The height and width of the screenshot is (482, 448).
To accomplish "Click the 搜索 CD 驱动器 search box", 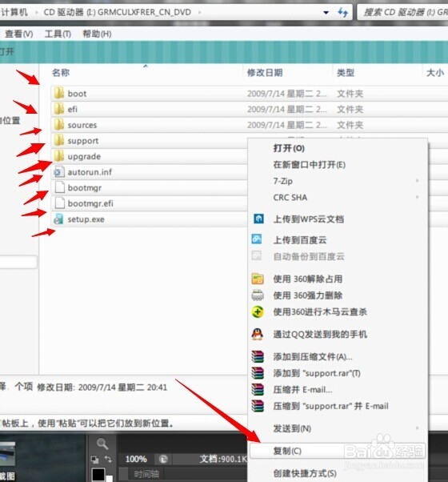I will point(404,12).
